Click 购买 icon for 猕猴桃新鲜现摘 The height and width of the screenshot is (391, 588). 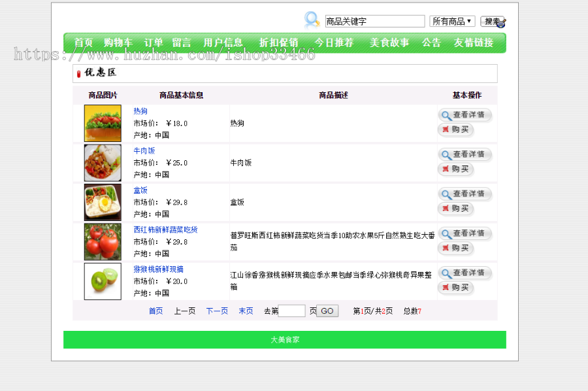click(445, 288)
